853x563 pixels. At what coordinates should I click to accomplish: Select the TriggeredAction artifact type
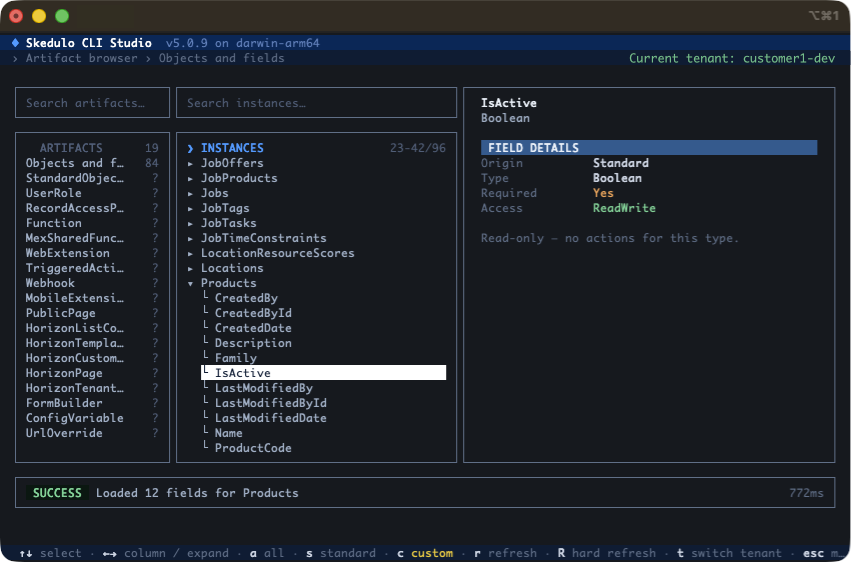pyautogui.click(x=92, y=268)
